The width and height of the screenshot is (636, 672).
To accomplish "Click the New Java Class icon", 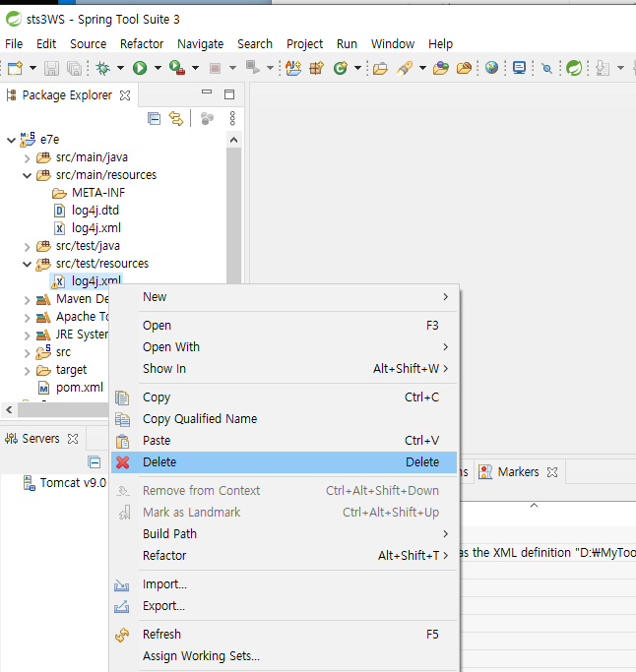I will (x=340, y=68).
